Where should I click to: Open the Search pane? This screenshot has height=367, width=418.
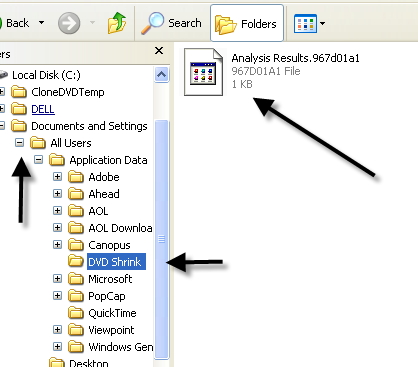171,23
